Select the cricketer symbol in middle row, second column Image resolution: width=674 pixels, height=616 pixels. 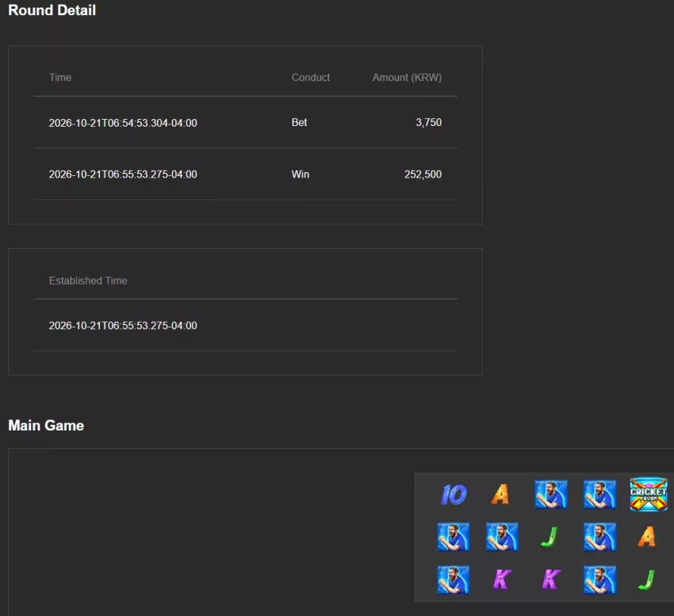502,537
